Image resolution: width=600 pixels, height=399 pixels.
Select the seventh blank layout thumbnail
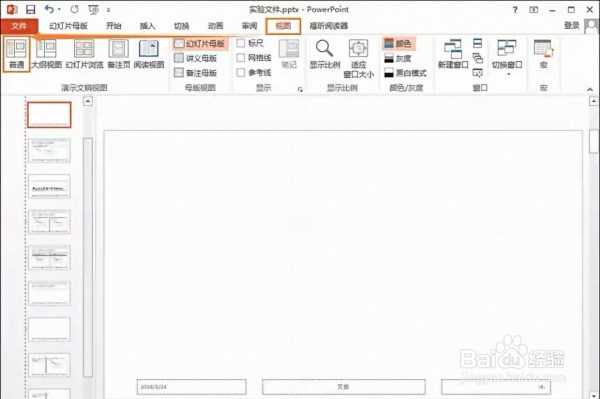pos(49,329)
